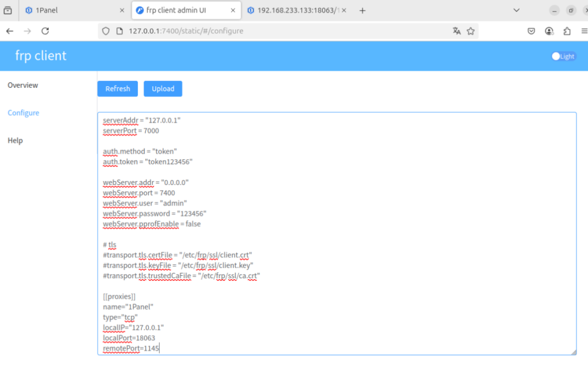
Task: Minimize the browser window
Action: (x=554, y=10)
